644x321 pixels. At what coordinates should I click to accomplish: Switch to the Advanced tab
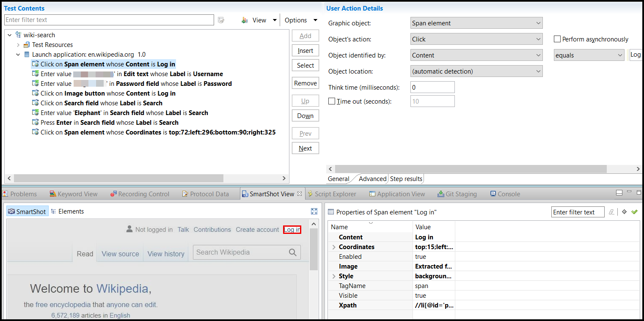coord(372,178)
